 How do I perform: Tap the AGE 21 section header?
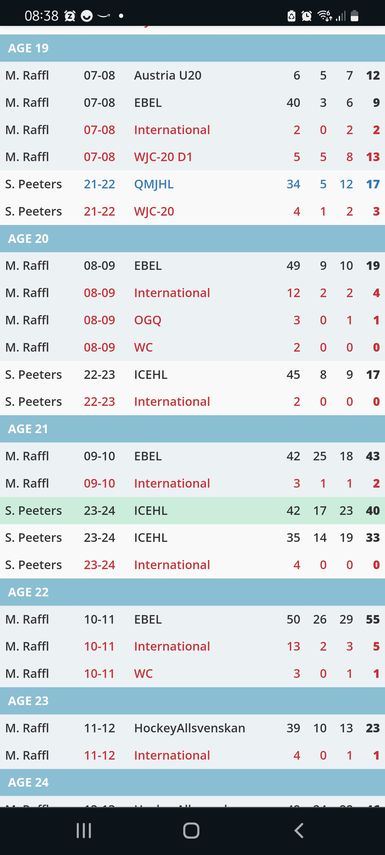(192, 429)
